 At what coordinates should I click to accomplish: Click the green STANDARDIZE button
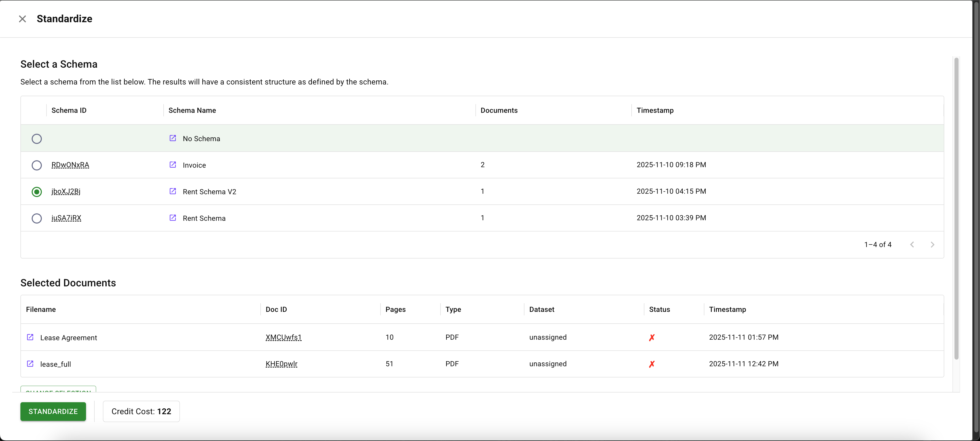(x=53, y=411)
